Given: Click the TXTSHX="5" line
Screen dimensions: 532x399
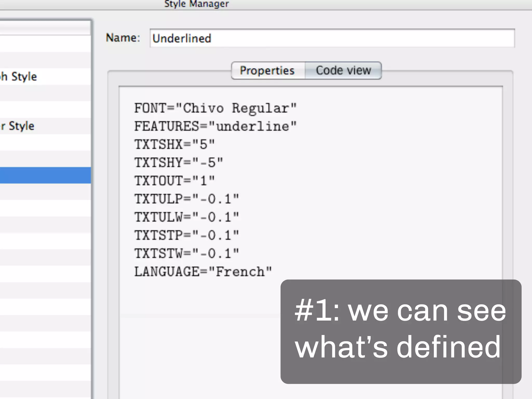Looking at the screenshot, I should [x=175, y=144].
